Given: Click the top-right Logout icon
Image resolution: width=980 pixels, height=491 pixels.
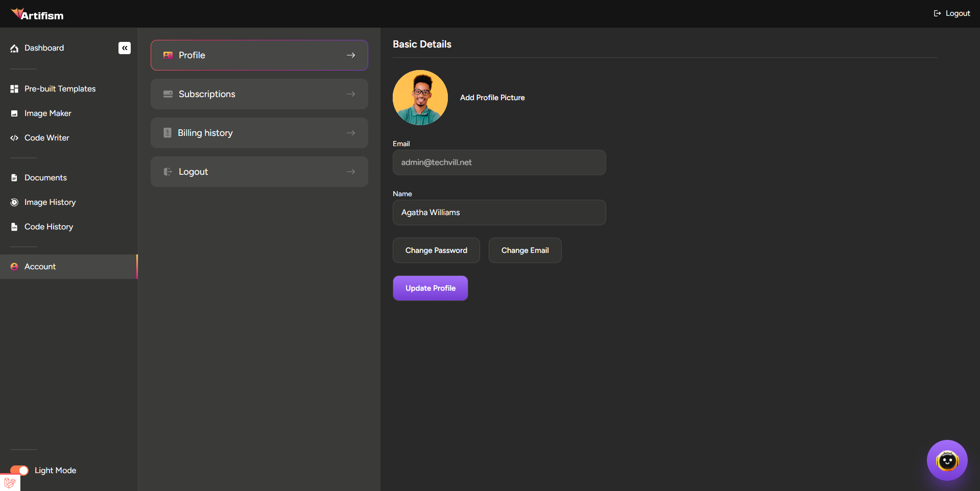Looking at the screenshot, I should [x=937, y=13].
